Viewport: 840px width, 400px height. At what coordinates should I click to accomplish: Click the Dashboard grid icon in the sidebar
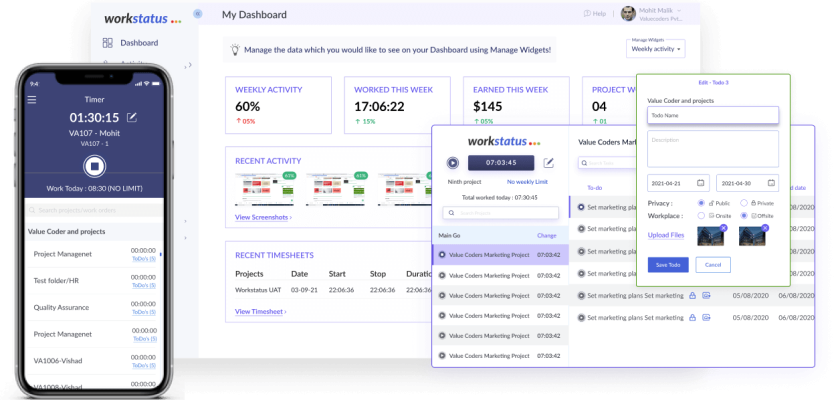[108, 43]
